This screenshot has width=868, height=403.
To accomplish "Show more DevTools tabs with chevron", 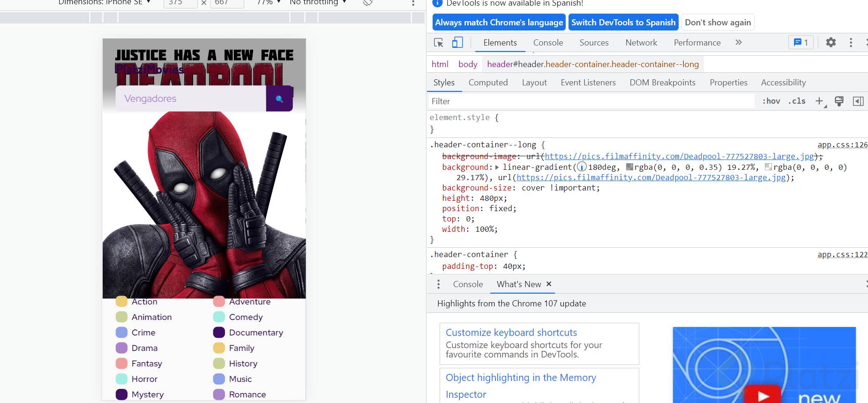I will [739, 43].
